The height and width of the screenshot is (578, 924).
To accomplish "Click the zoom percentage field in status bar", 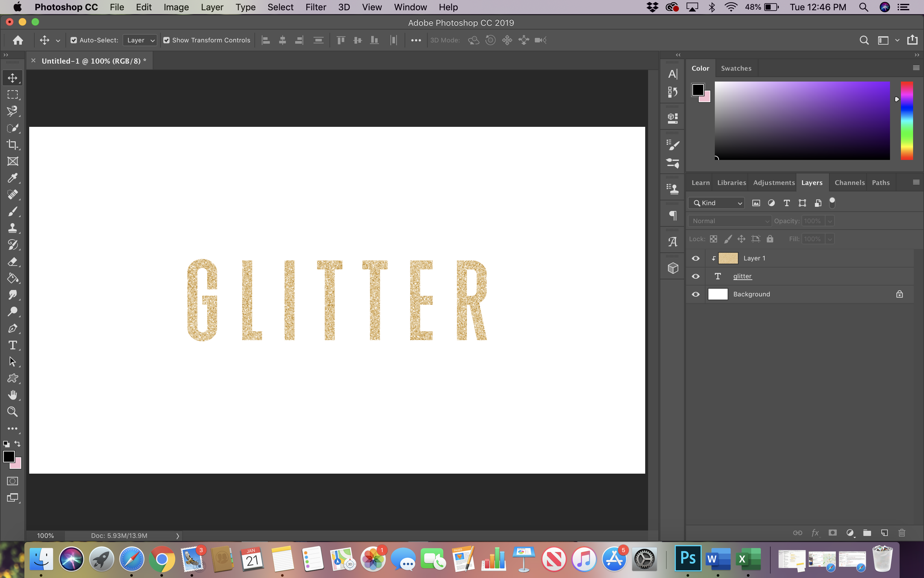I will (x=46, y=536).
